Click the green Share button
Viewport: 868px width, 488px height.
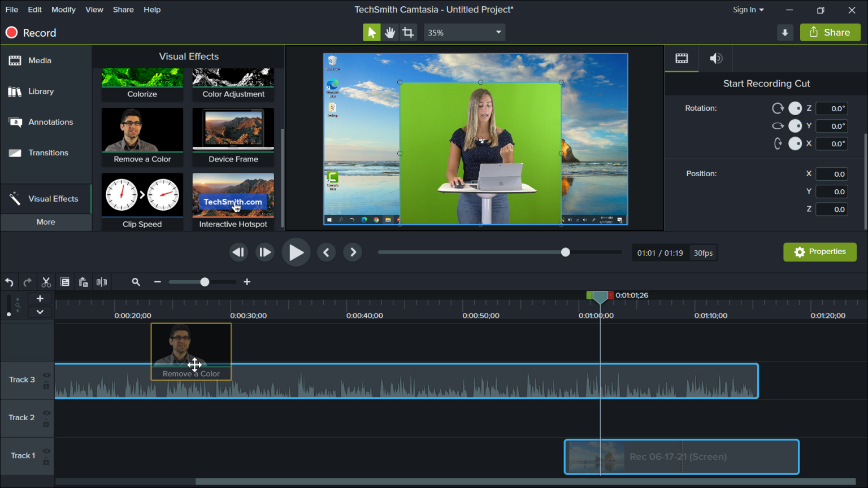coord(830,32)
